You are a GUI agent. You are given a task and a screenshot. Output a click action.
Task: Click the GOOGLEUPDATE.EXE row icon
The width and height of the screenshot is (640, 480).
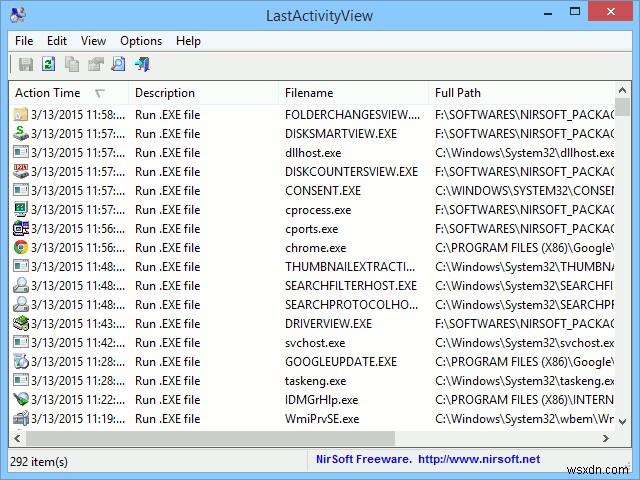tap(20, 362)
